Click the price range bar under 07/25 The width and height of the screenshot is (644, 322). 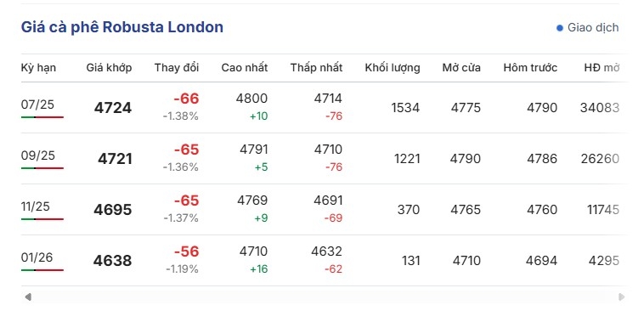point(42,117)
